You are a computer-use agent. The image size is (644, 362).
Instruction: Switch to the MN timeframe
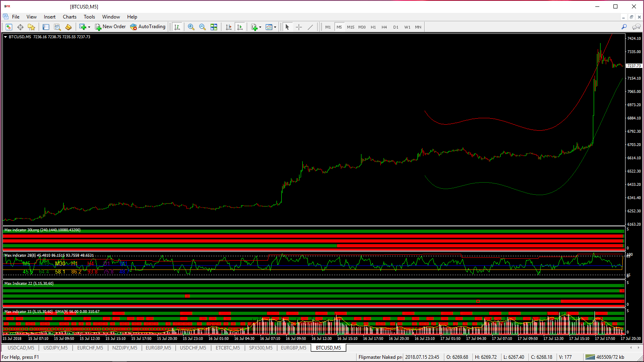click(418, 27)
